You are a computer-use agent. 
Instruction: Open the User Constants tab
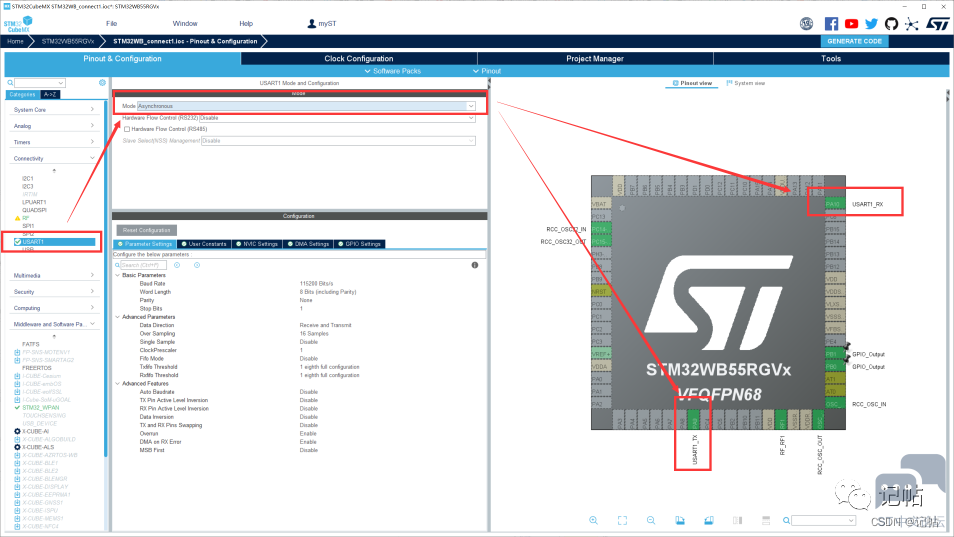(x=204, y=244)
